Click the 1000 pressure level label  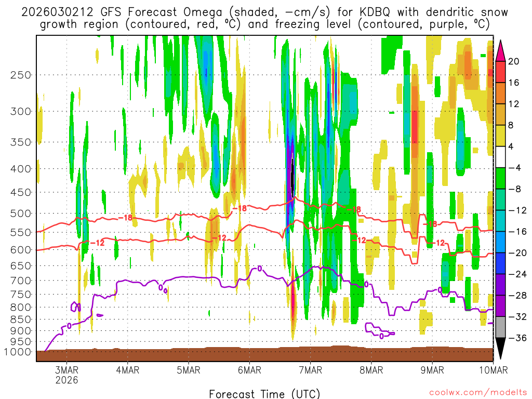point(18,352)
